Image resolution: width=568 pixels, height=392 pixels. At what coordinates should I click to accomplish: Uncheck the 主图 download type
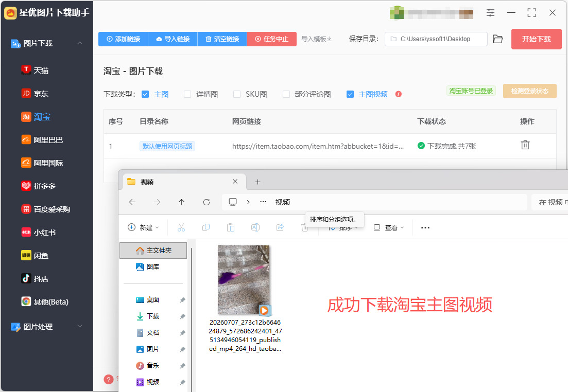point(145,94)
